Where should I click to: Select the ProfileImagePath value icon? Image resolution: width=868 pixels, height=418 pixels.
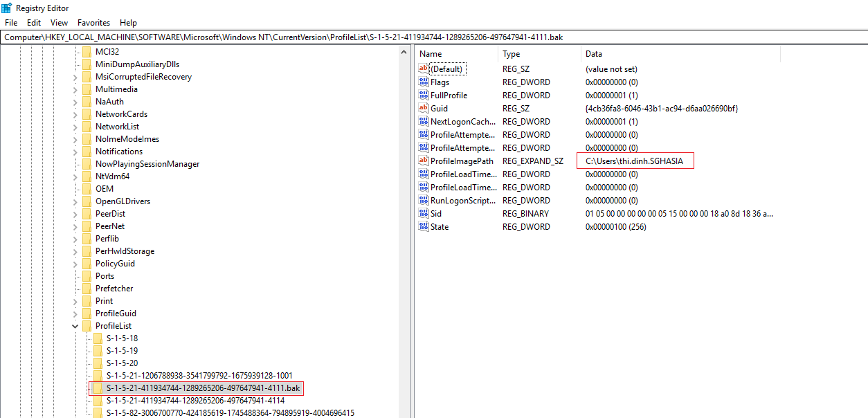424,161
